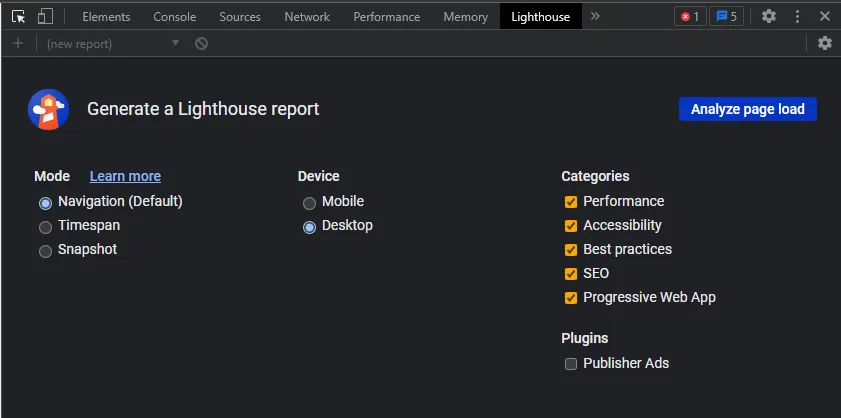Uncheck the Accessibility category checkbox
The image size is (841, 418).
(x=571, y=226)
